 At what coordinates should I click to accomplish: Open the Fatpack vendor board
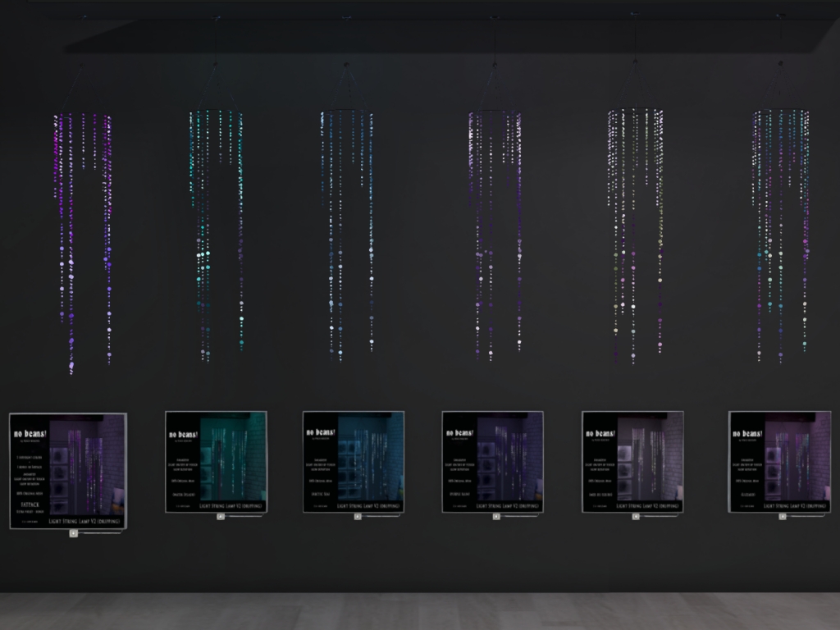68,471
